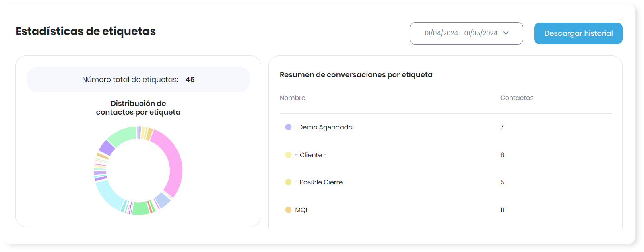This screenshot has height=252, width=644.
Task: Click the Descargar historial button
Action: click(x=578, y=33)
